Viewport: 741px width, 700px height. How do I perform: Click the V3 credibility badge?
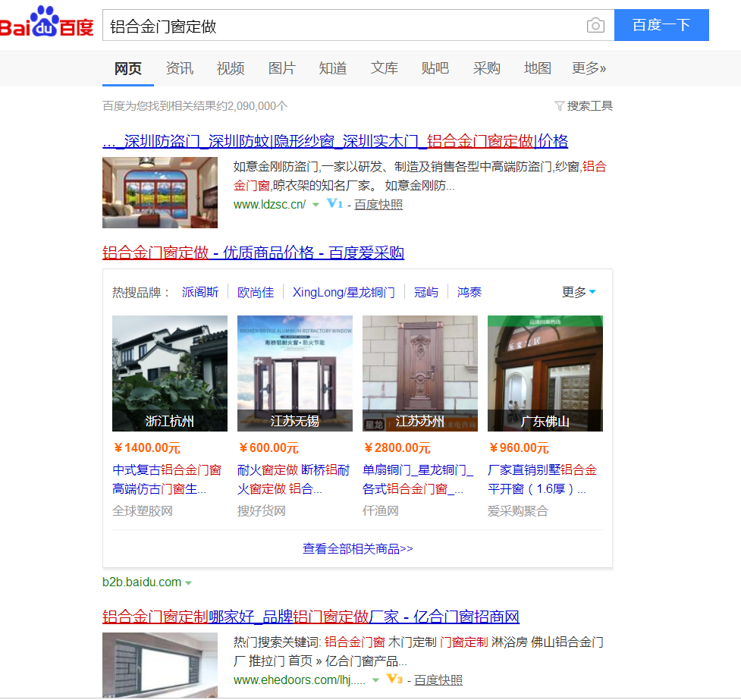(394, 680)
